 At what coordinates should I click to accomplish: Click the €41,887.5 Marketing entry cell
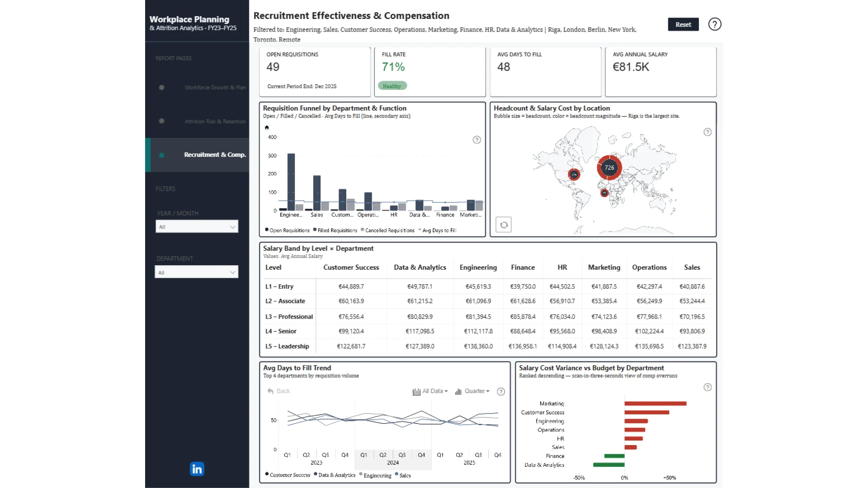tap(604, 286)
